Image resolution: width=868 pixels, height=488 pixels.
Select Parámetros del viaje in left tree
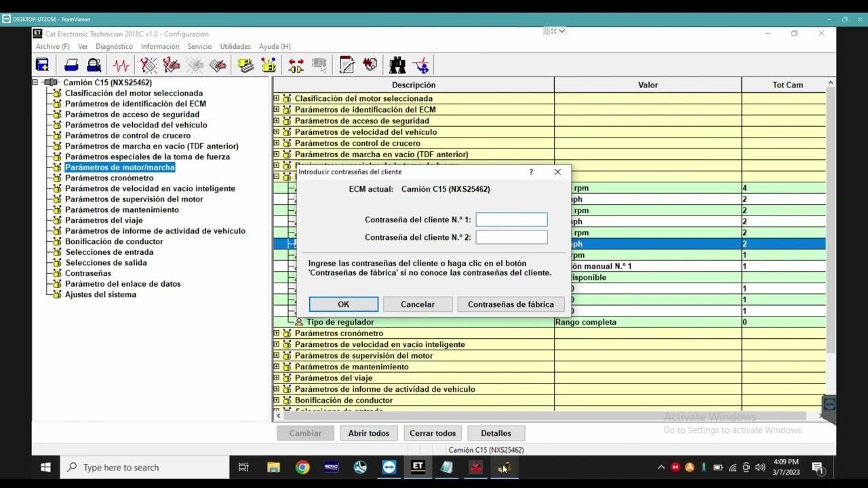(104, 220)
